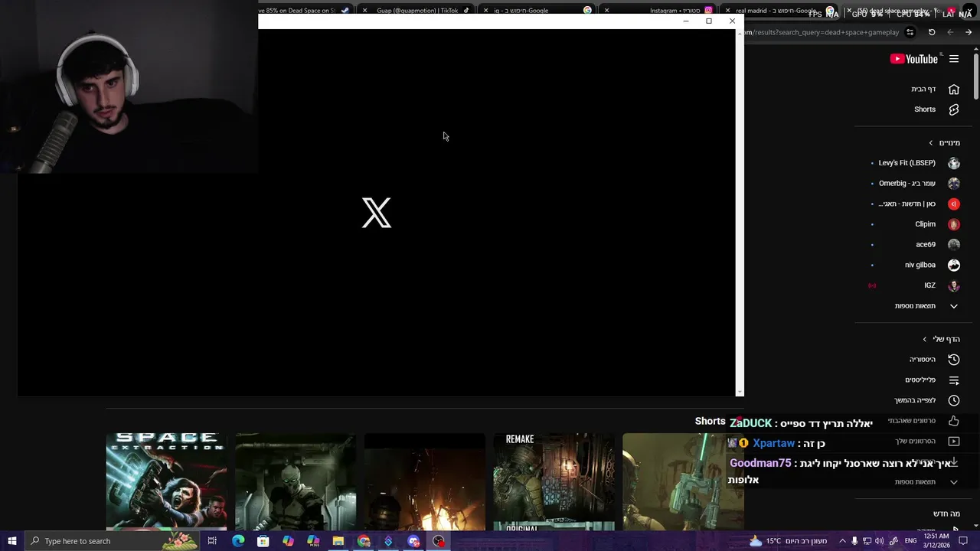Click the IGZ channel avatar
Image resolution: width=980 pixels, height=551 pixels.
(954, 285)
